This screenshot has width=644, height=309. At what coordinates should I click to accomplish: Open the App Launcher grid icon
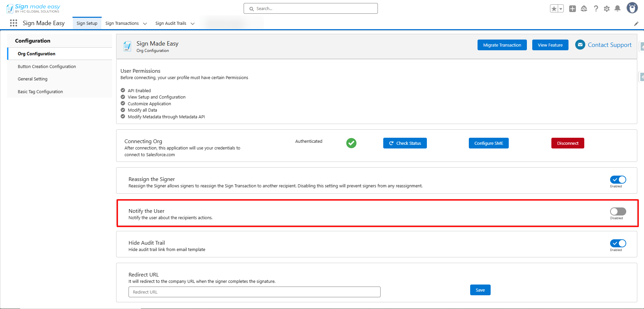point(13,23)
